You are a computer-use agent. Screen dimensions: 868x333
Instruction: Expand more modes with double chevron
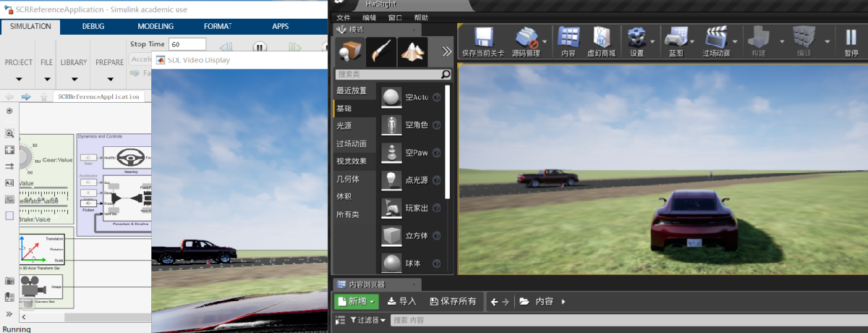tap(446, 51)
